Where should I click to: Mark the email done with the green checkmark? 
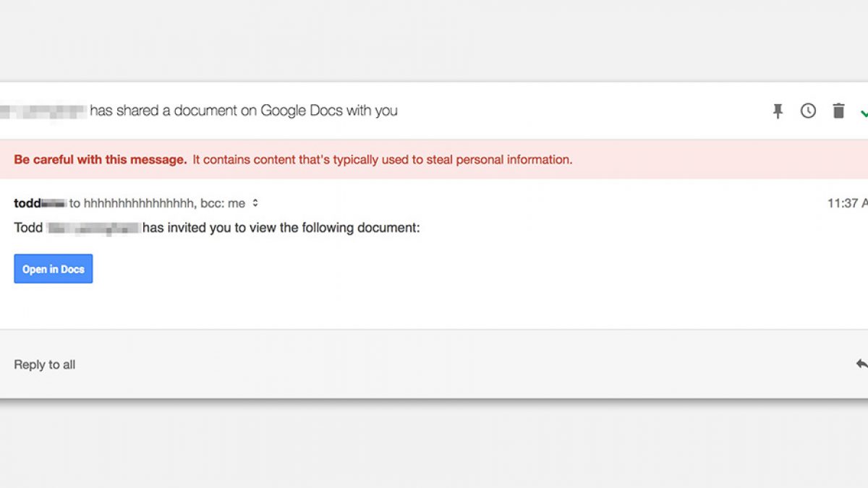864,112
